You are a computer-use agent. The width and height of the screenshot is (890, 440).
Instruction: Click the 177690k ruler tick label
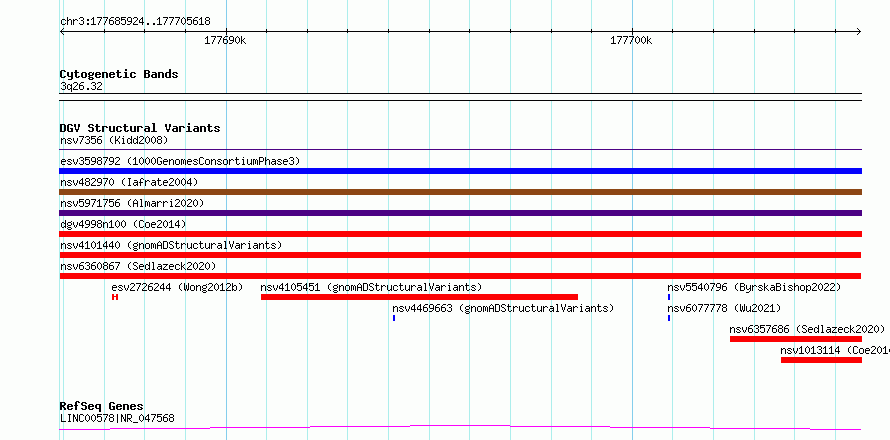click(x=225, y=40)
